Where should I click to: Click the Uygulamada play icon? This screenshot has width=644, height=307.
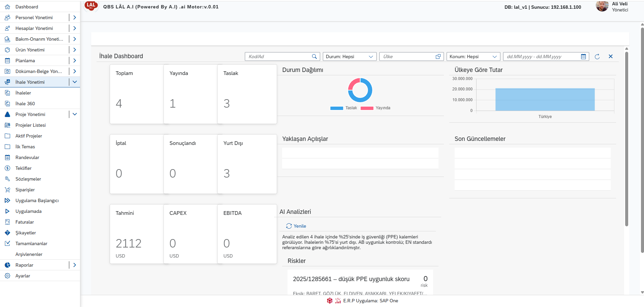[x=7, y=211]
